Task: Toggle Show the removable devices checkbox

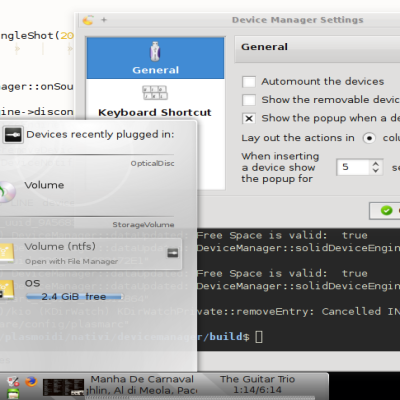Action: pyautogui.click(x=249, y=100)
